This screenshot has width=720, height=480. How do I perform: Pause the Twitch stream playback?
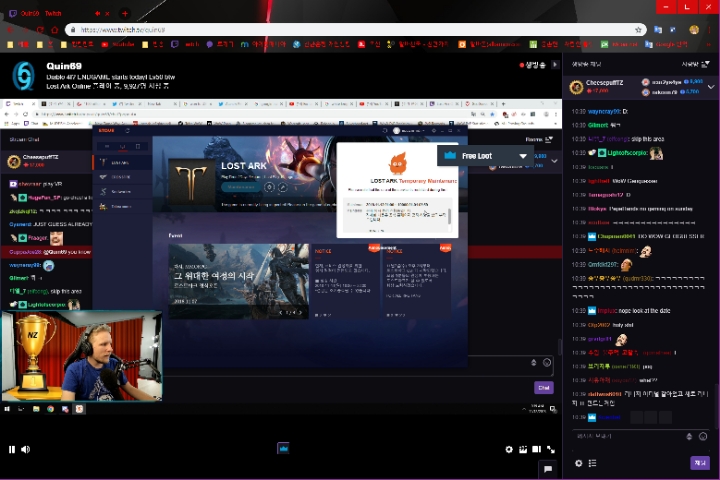[12, 449]
